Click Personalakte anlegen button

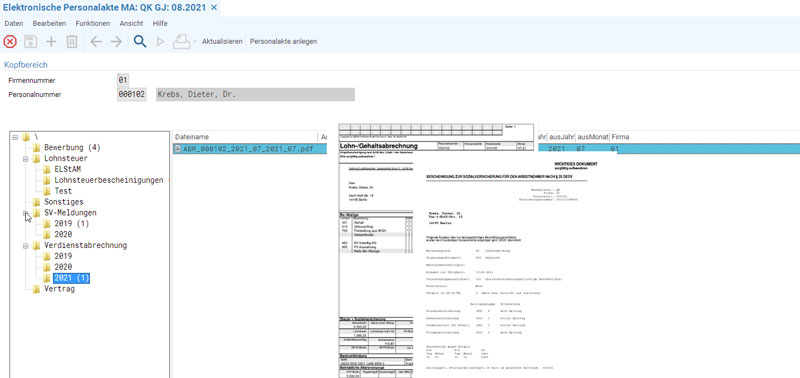[283, 41]
